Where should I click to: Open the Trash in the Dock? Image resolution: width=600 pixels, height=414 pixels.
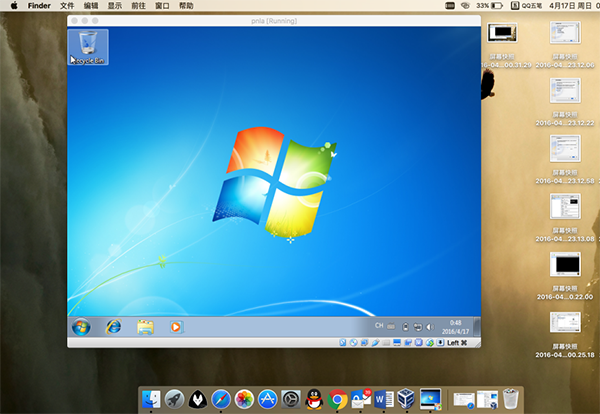(511, 398)
